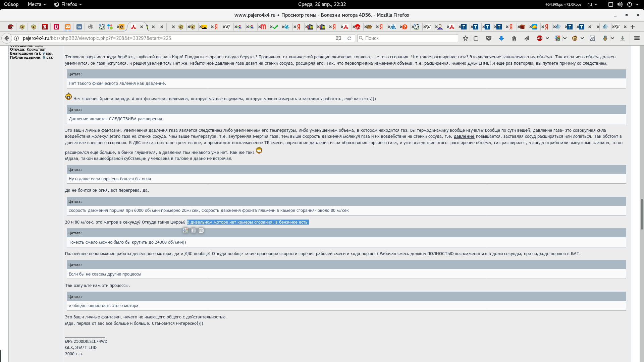Image resolution: width=644 pixels, height=362 pixels.
Task: Open the bookmarks list icon
Action: point(476,38)
